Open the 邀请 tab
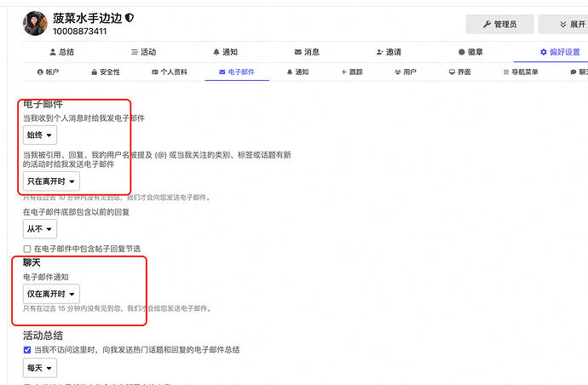This screenshot has width=588, height=385. 389,52
